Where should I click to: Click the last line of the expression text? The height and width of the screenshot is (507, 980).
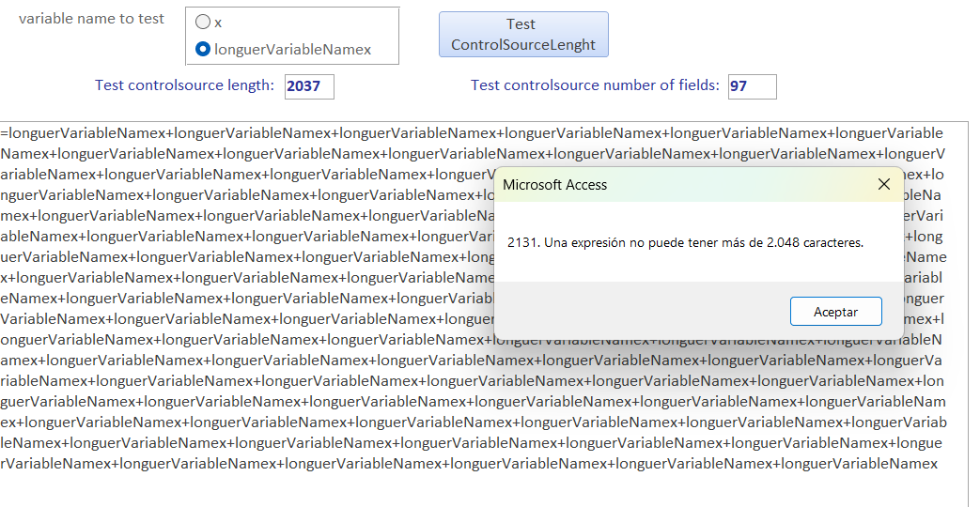click(470, 463)
